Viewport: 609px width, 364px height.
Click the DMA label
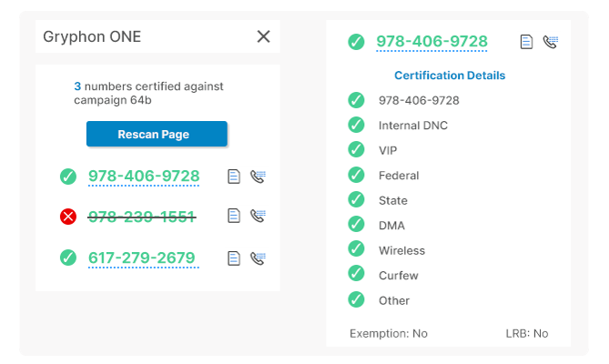(391, 226)
